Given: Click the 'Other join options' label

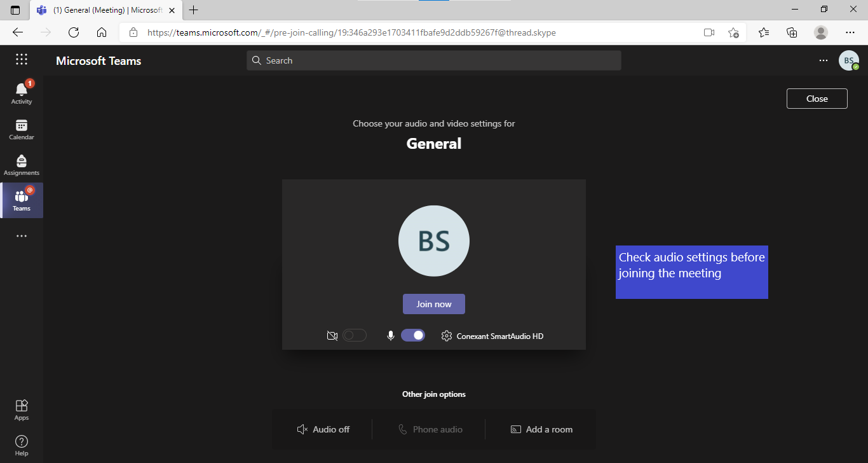Looking at the screenshot, I should pos(434,394).
